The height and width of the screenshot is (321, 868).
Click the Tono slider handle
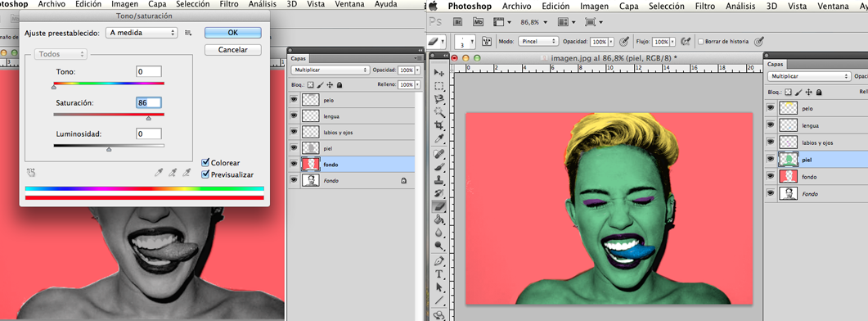click(x=54, y=87)
